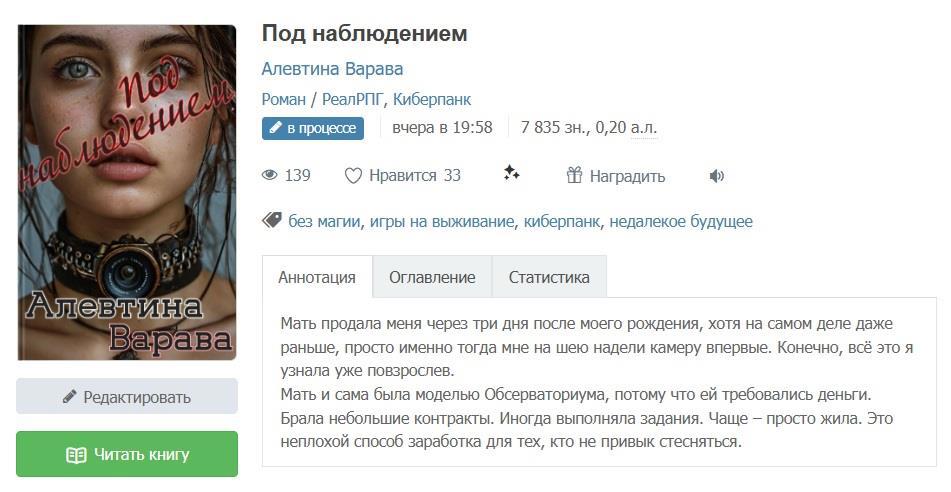This screenshot has width=951, height=492.
Task: Follow the Киберпанк genre link
Action: tap(432, 99)
